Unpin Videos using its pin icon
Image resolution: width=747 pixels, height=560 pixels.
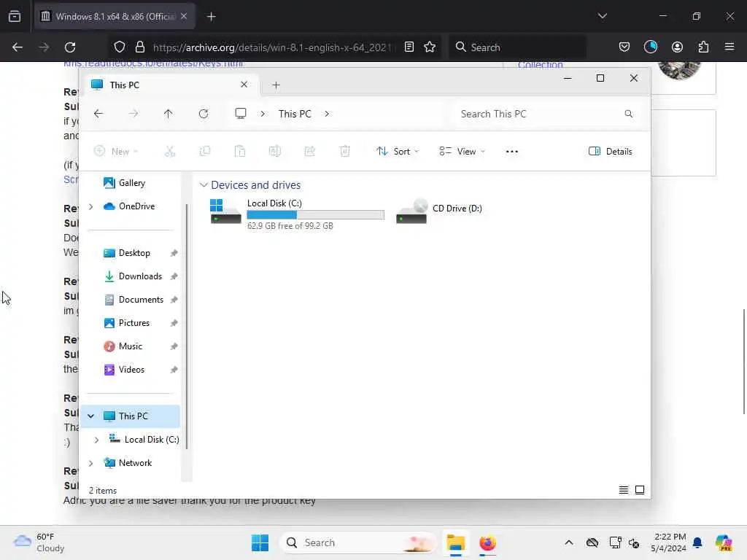pos(174,370)
